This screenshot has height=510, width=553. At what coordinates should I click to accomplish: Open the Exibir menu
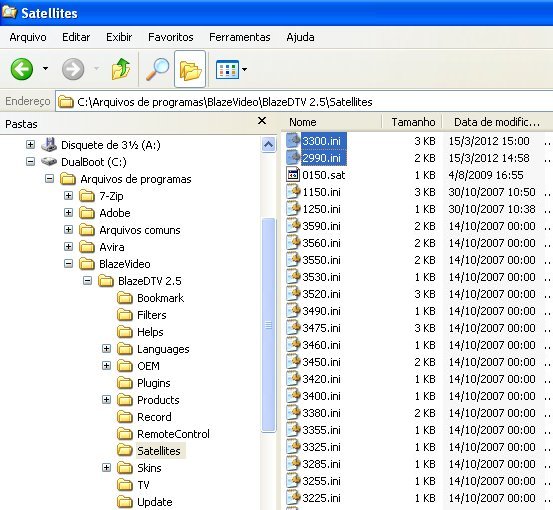point(119,37)
